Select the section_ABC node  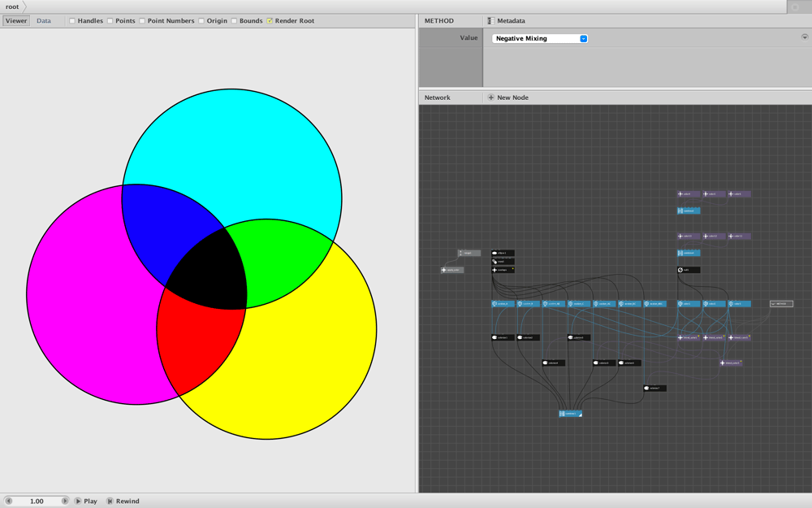click(x=655, y=304)
